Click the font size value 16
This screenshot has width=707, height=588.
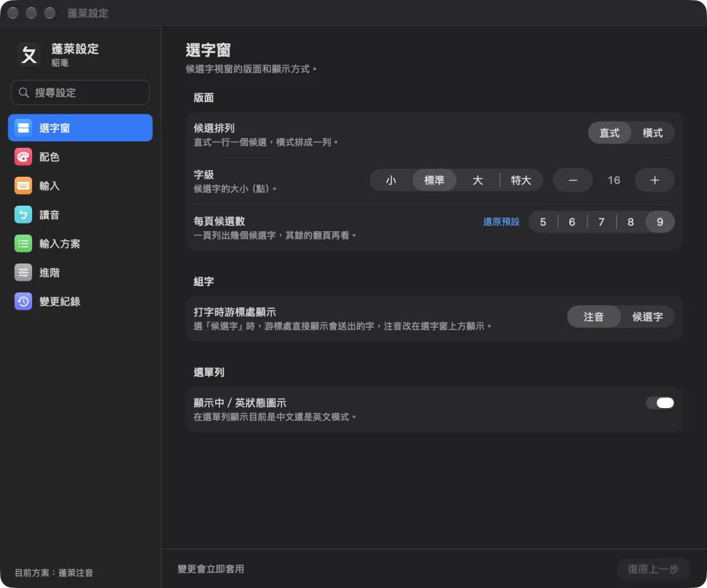click(614, 181)
